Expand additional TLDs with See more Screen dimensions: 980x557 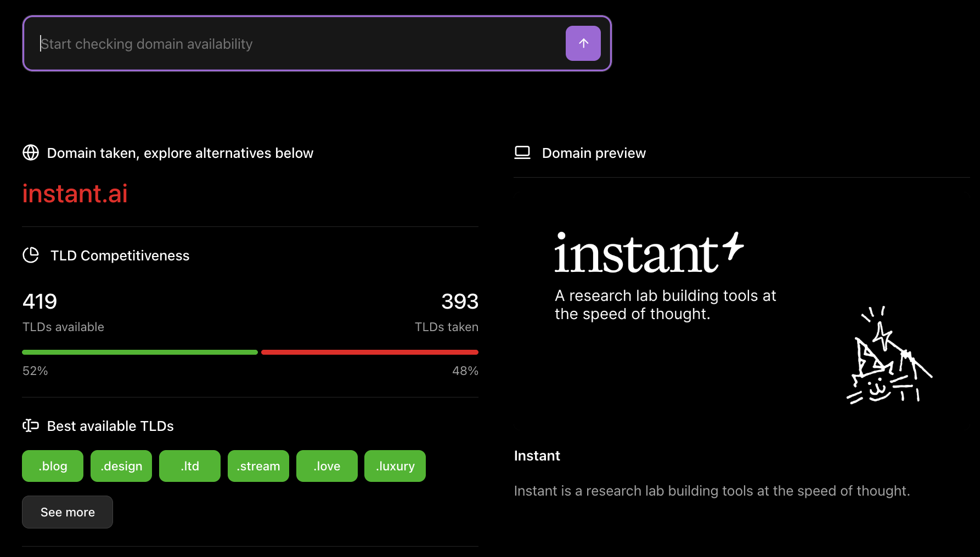tap(67, 511)
